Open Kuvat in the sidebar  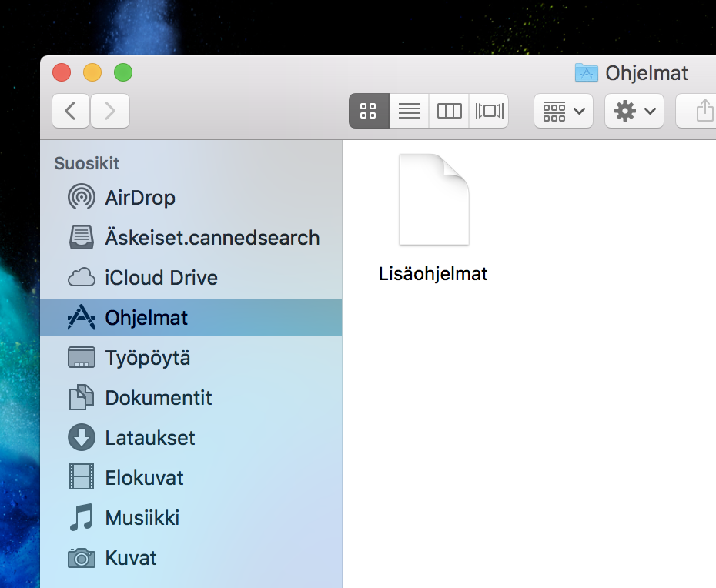pyautogui.click(x=191, y=558)
